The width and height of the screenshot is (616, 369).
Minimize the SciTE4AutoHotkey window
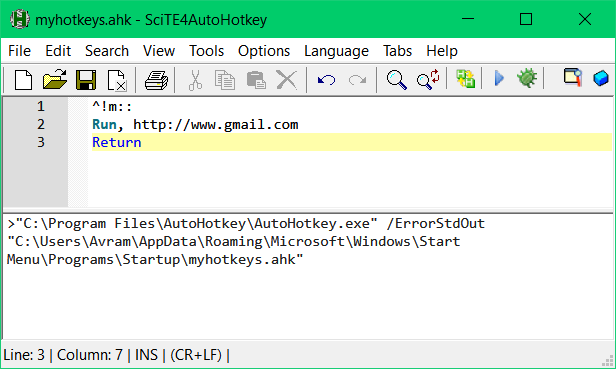[468, 19]
